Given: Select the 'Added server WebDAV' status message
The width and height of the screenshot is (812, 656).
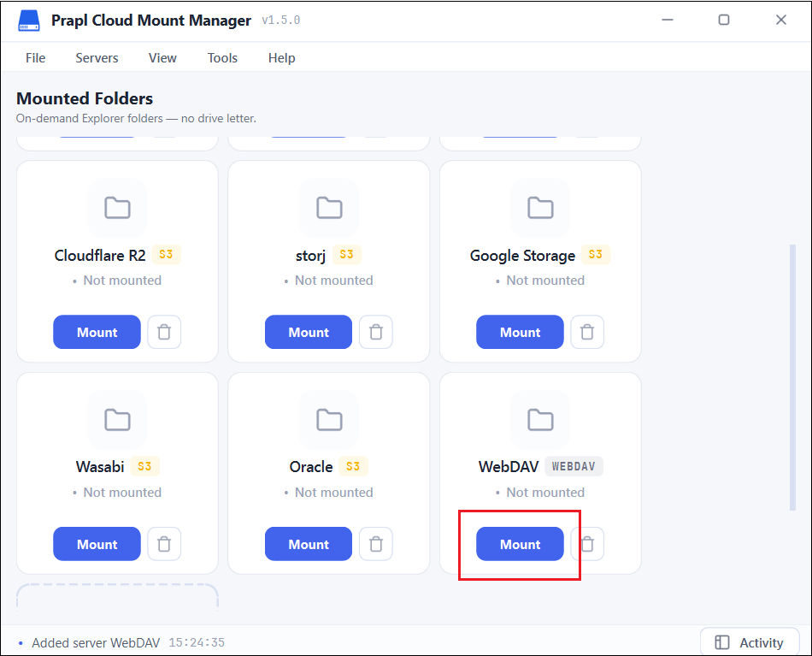Looking at the screenshot, I should click(x=96, y=643).
